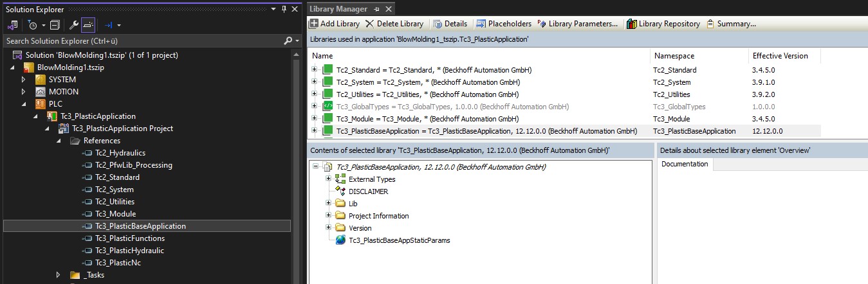Toggle auto-hide pin on Solution Explorer
868x284 pixels.
(x=284, y=9)
